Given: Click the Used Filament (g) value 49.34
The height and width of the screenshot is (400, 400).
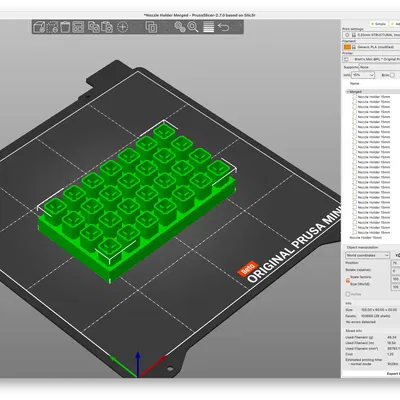Looking at the screenshot, I should 392,337.
